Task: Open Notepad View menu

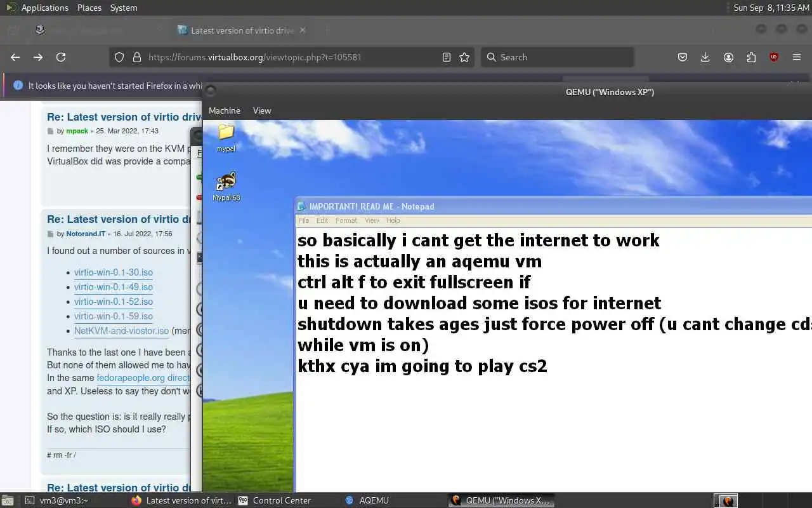Action: 372,220
